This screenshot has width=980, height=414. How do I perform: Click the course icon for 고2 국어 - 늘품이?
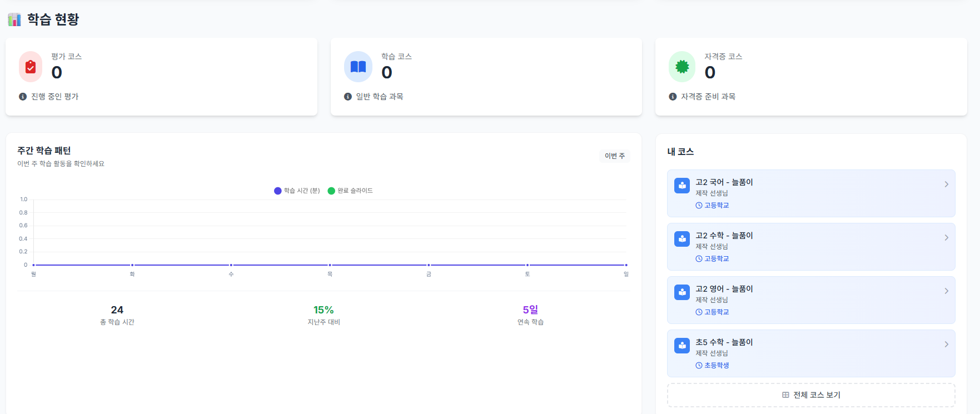point(682,186)
